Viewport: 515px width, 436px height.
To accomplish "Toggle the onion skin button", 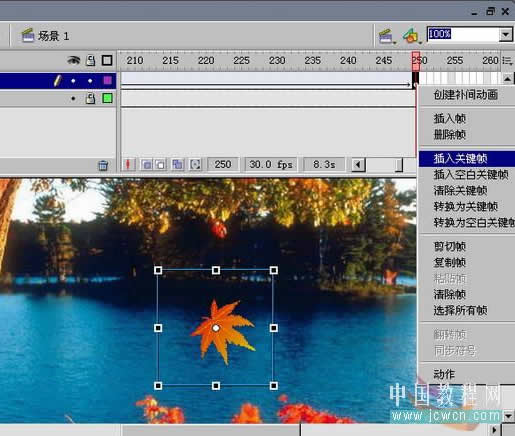I will click(x=146, y=164).
